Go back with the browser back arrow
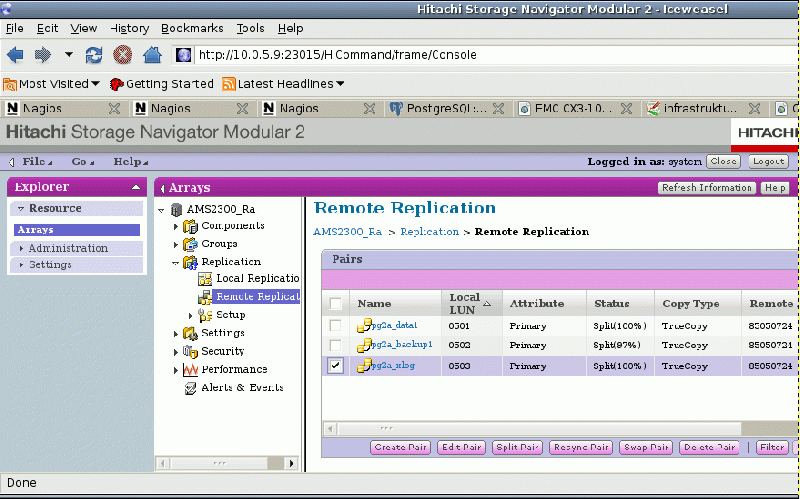This screenshot has width=800, height=499. tap(15, 55)
